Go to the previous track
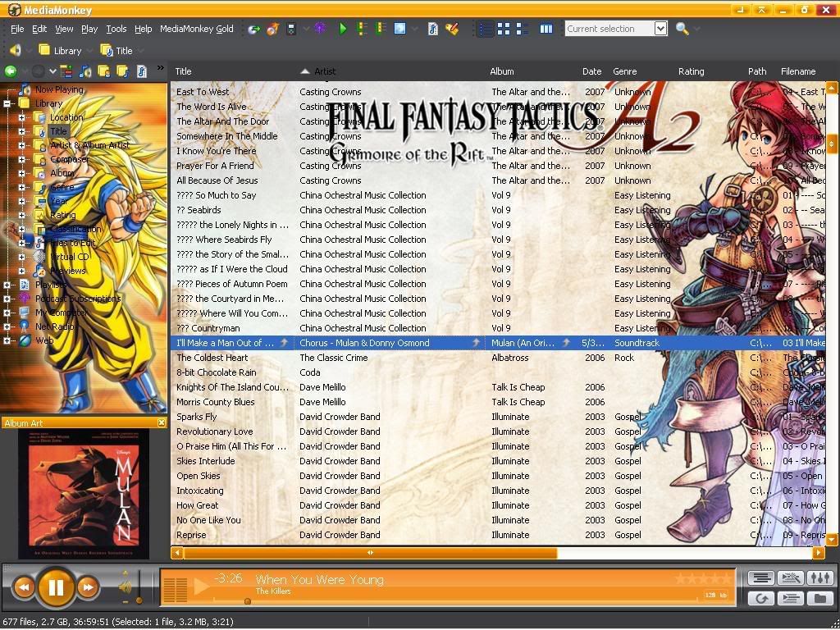 (24, 587)
